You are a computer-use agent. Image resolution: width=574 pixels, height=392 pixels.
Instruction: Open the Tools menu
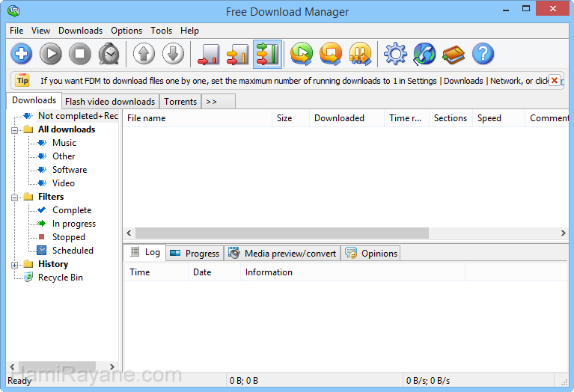coord(162,31)
